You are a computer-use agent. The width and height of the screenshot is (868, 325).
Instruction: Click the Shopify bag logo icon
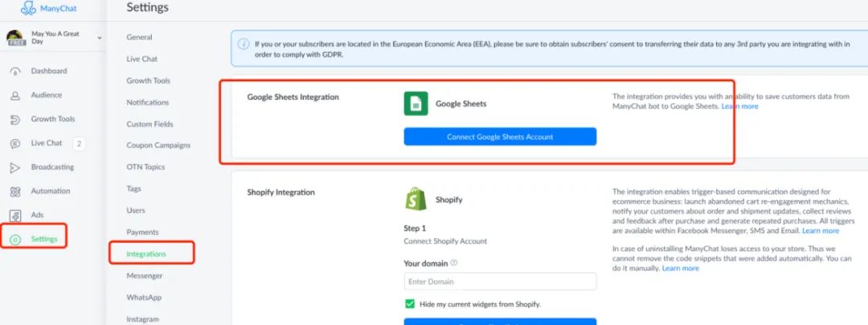click(416, 199)
